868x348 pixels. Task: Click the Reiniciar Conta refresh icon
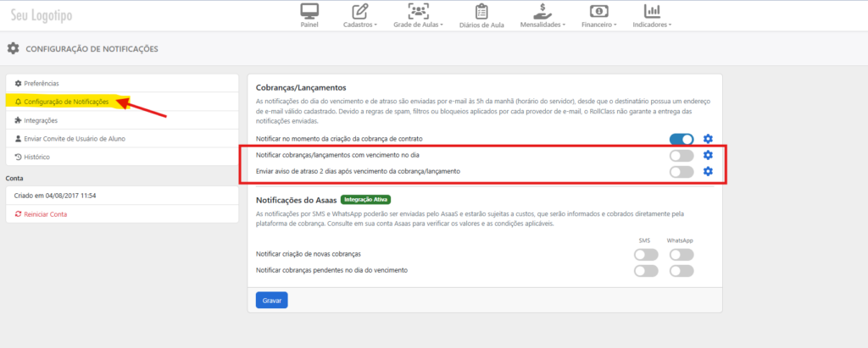19,214
